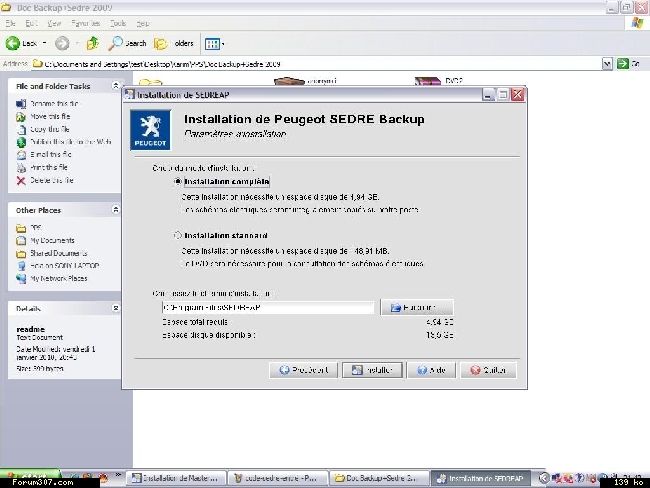650x488 pixels.
Task: Click Move this file
Action: pyautogui.click(x=50, y=117)
